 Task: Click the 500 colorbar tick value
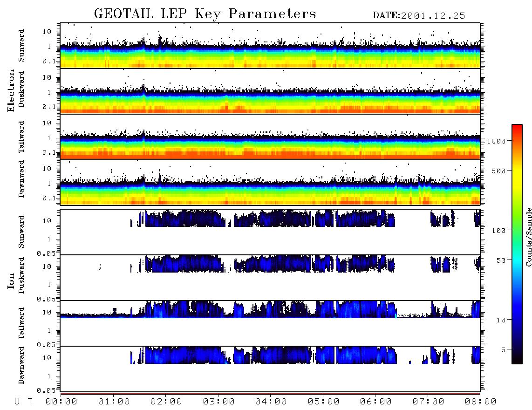click(499, 171)
